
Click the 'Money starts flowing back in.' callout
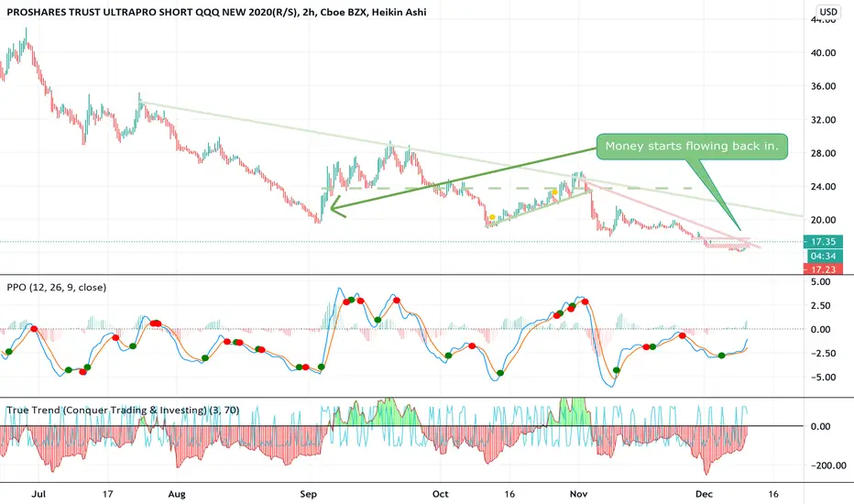(x=692, y=146)
